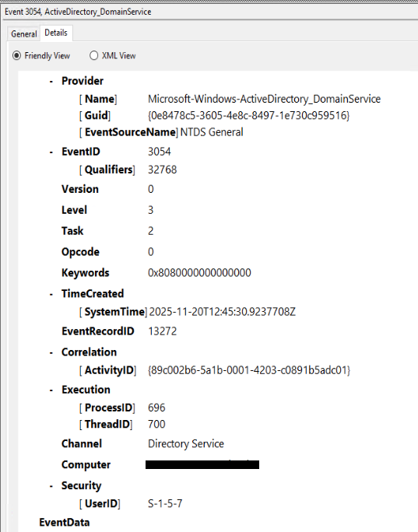Click the ThreadID value 700
The width and height of the screenshot is (418, 532).
pos(156,424)
